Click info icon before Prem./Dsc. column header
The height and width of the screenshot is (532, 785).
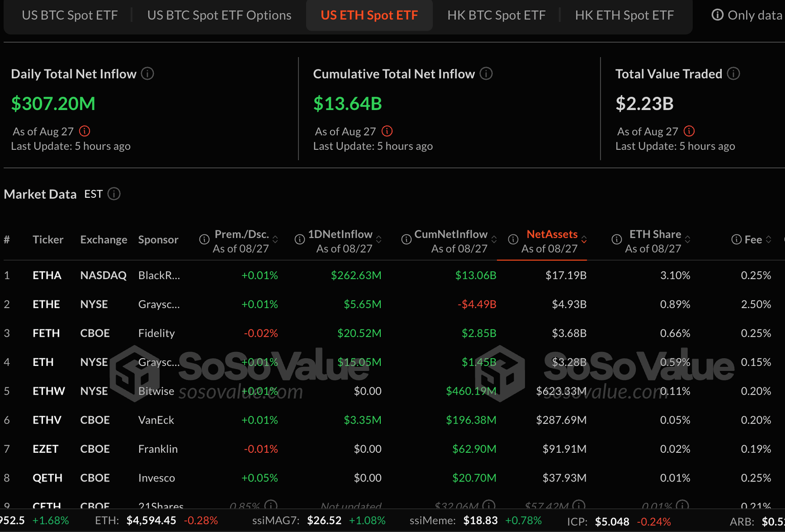coord(204,239)
